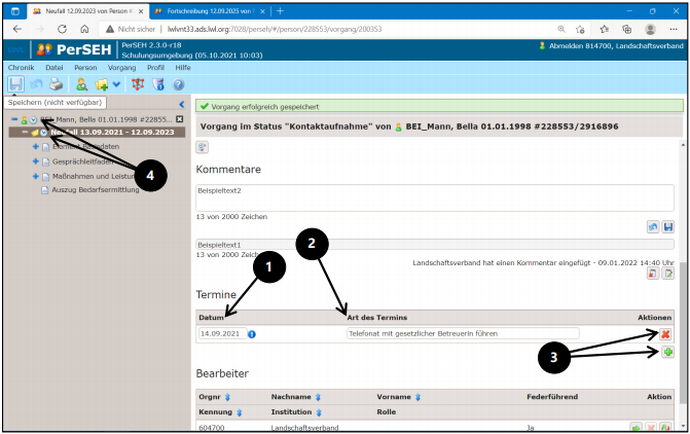
Task: Click the vertical scrollbar of the content pane
Action: (683, 335)
